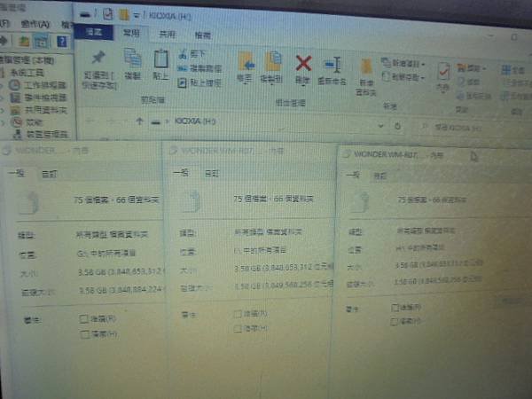The width and height of the screenshot is (532, 399).
Task: Open the address bar history dropdown arrow
Action: coord(380,126)
